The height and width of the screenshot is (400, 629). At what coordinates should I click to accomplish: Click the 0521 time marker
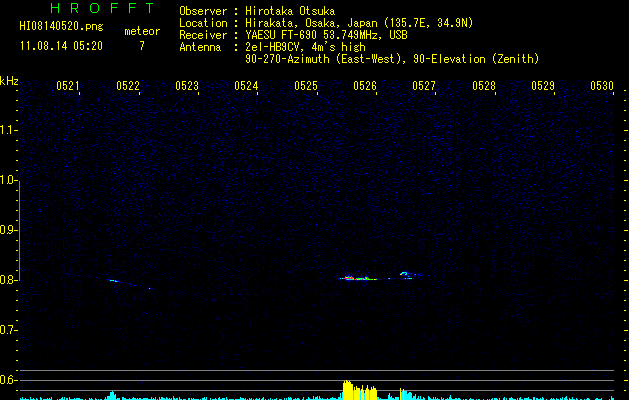(68, 86)
